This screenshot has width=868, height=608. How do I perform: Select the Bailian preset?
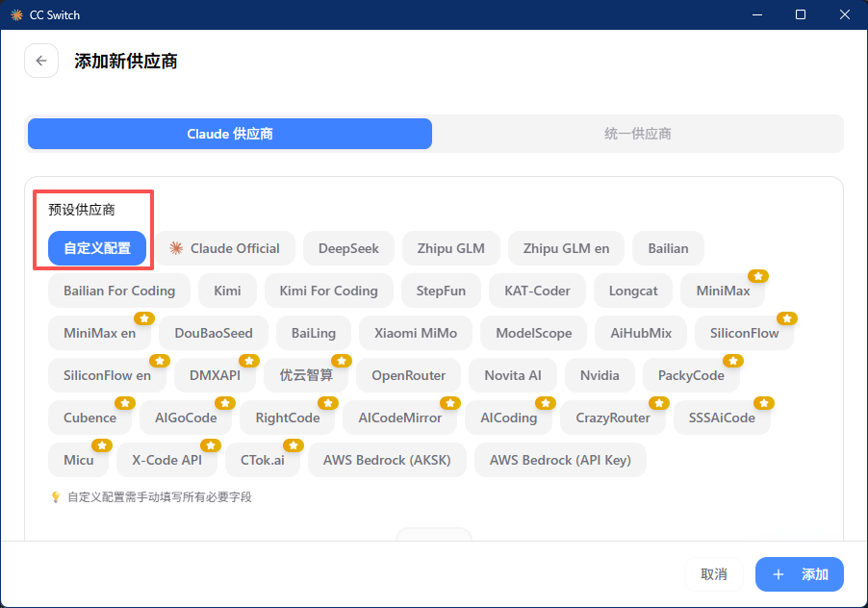coord(668,248)
